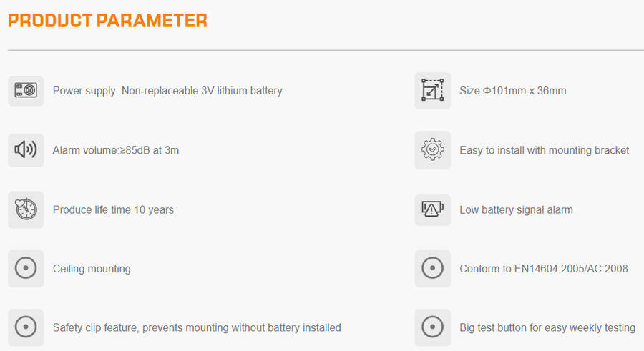This screenshot has height=351, width=644.
Task: Select the Power supply lithium battery text
Action: pos(167,91)
